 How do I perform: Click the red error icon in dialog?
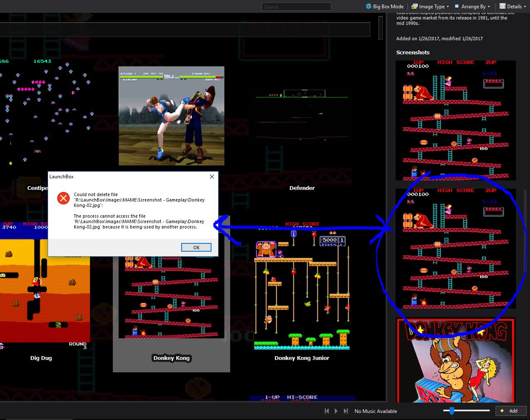click(x=63, y=198)
